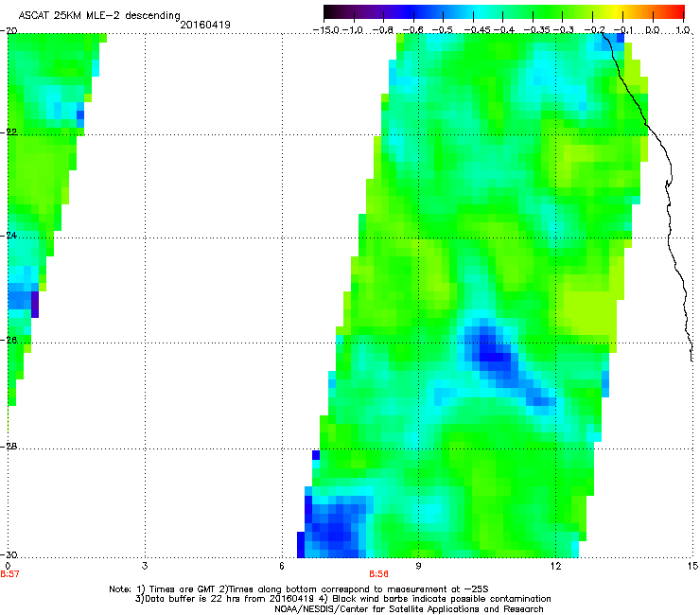
Task: Click the black coastline near -24 latitude
Action: [669, 237]
